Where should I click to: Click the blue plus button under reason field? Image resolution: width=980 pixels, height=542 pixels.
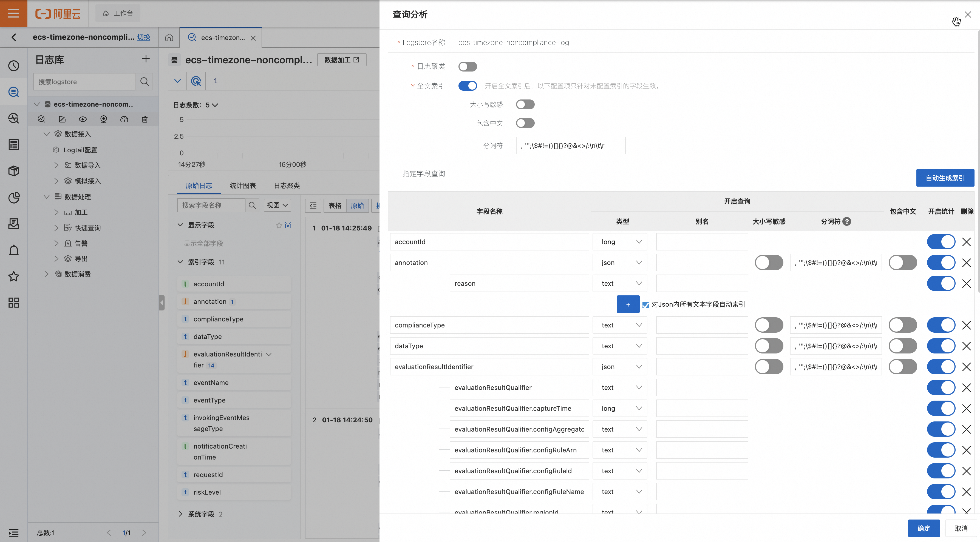[x=628, y=304]
